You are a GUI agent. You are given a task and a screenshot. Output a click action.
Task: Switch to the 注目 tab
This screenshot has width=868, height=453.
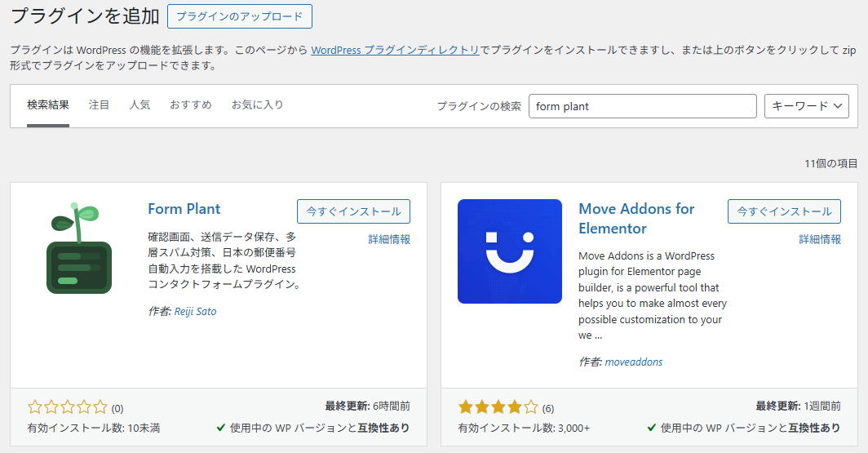point(99,104)
